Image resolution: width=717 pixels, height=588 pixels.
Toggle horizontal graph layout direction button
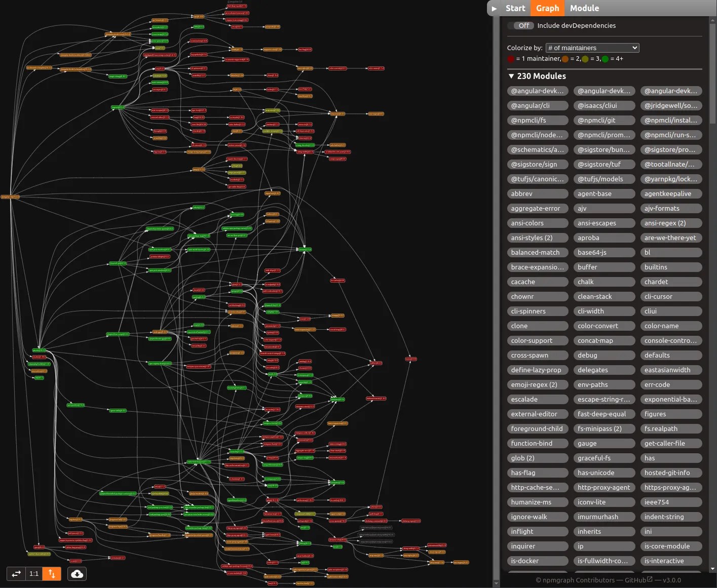pyautogui.click(x=16, y=574)
